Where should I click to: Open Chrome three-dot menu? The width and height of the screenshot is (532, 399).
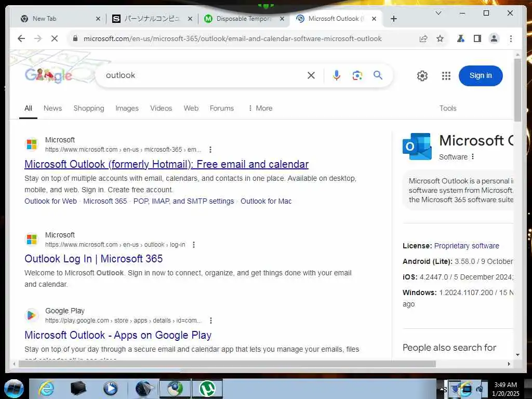pyautogui.click(x=511, y=38)
